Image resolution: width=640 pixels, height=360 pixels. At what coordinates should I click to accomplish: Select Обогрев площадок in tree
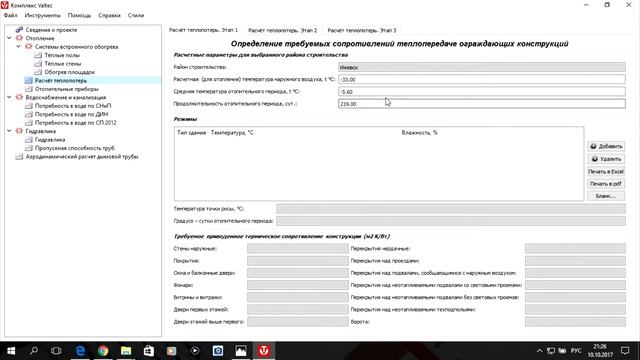pyautogui.click(x=69, y=72)
